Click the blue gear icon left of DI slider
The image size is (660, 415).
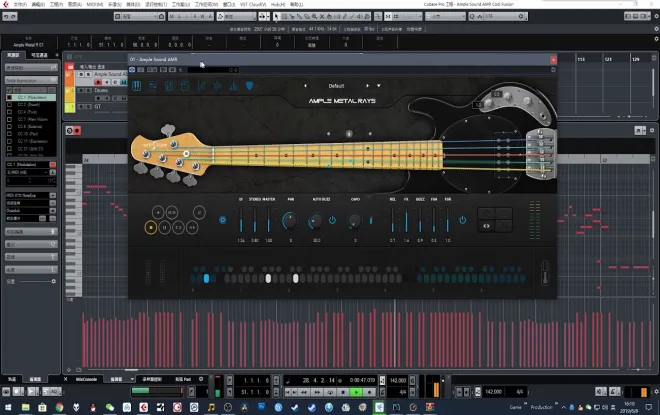coord(223,220)
